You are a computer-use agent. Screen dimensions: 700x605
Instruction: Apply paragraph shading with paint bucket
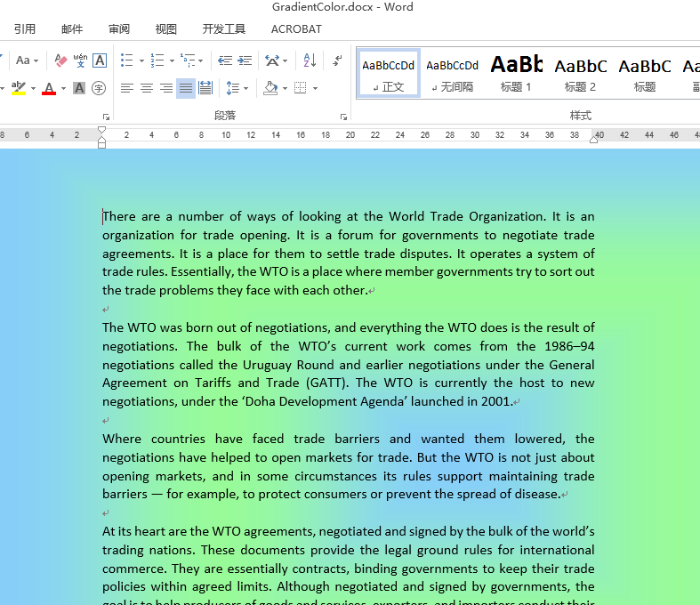coord(270,88)
